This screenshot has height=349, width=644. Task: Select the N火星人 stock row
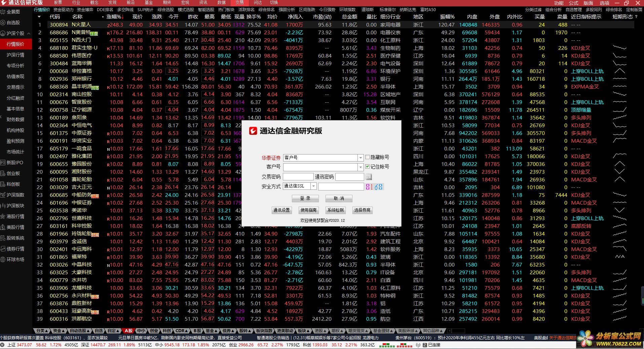pos(334,25)
